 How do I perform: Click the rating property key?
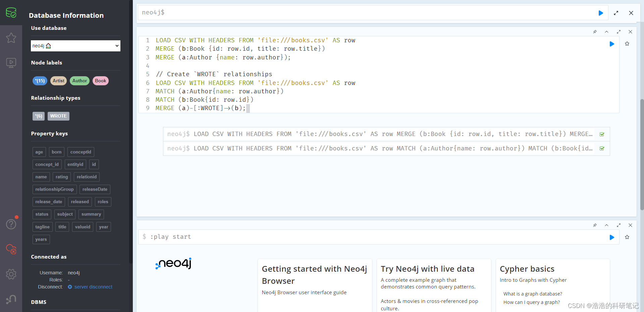point(62,177)
